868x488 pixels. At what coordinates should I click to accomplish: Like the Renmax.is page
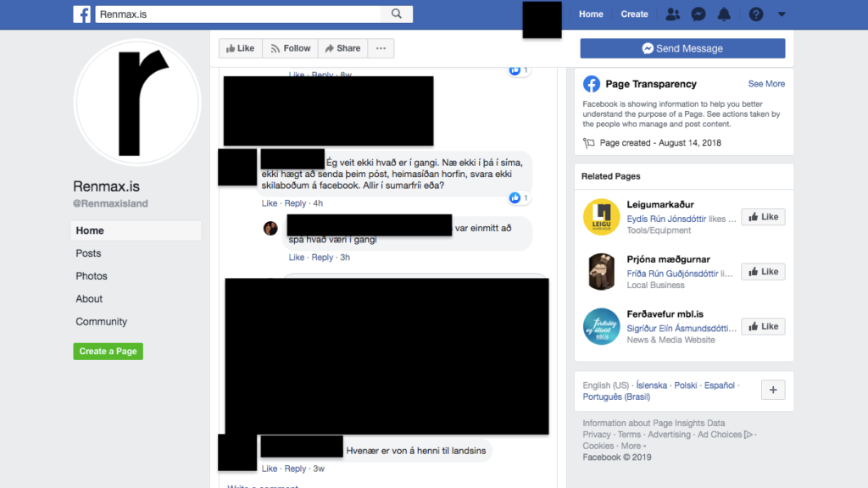click(240, 48)
